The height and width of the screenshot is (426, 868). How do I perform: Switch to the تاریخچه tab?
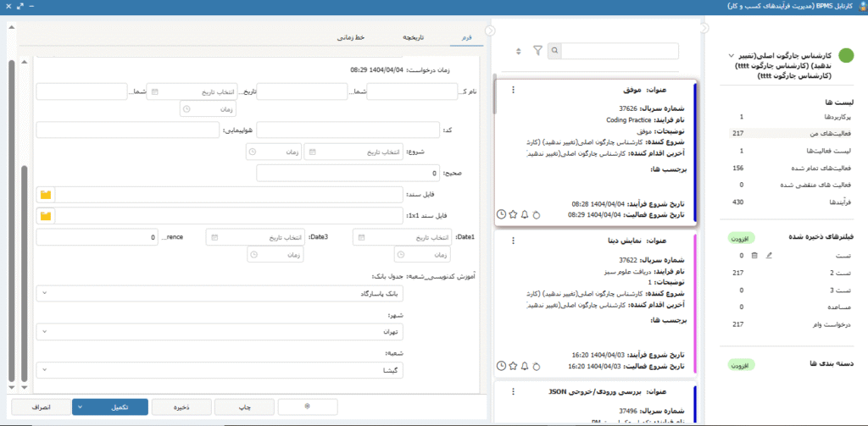click(411, 38)
